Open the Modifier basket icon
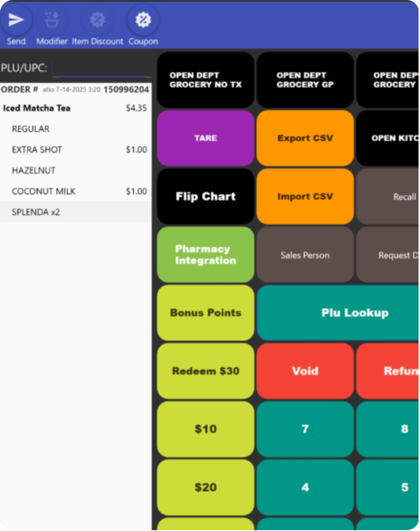 point(52,20)
